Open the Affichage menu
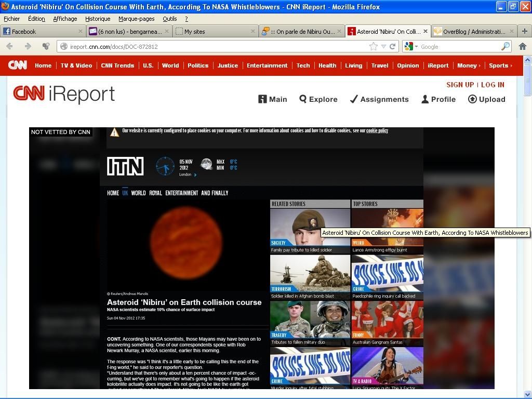This screenshot has width=532, height=399. point(65,19)
